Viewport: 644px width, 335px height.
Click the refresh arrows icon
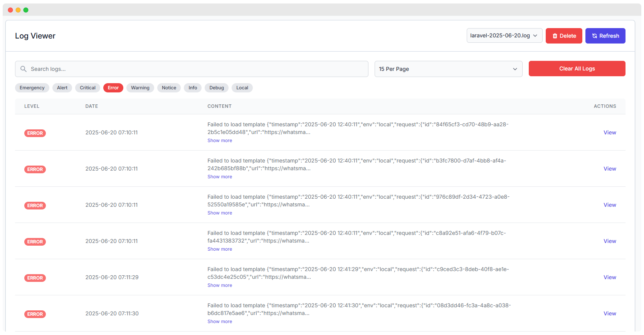pyautogui.click(x=595, y=36)
